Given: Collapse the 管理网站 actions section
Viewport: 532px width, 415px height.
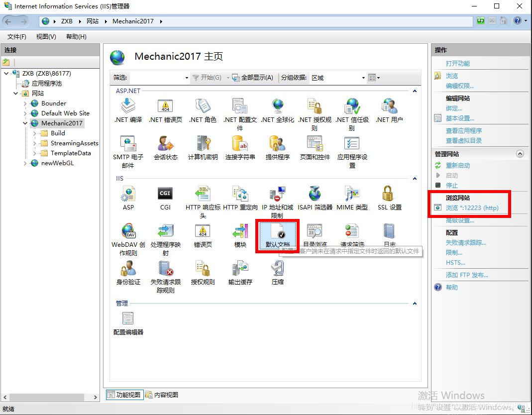Looking at the screenshot, I should 520,154.
